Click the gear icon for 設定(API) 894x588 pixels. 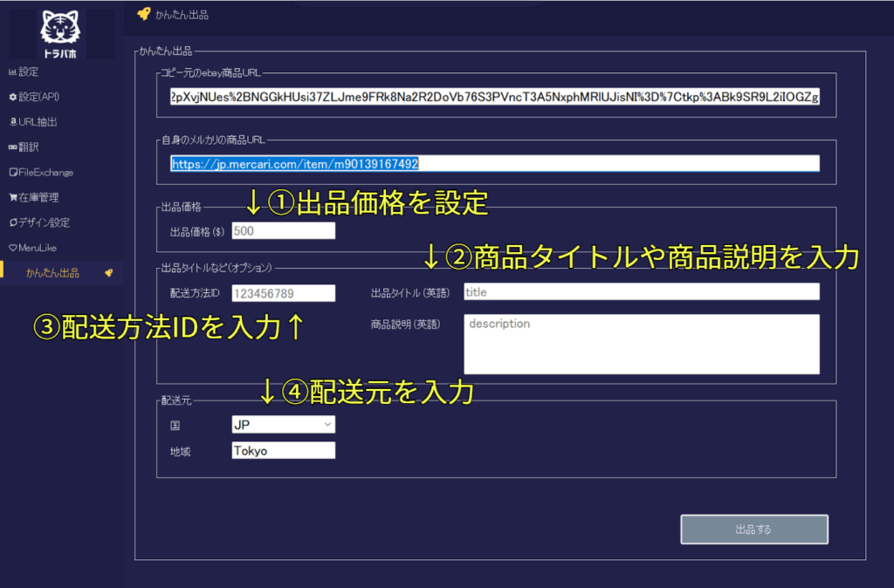(12, 97)
